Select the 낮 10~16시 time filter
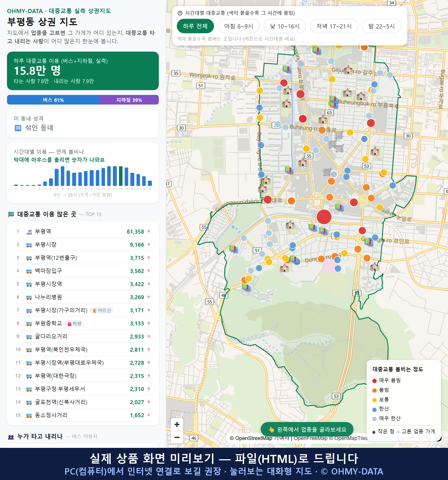Viewport: 448px width, 480px height. point(285,26)
